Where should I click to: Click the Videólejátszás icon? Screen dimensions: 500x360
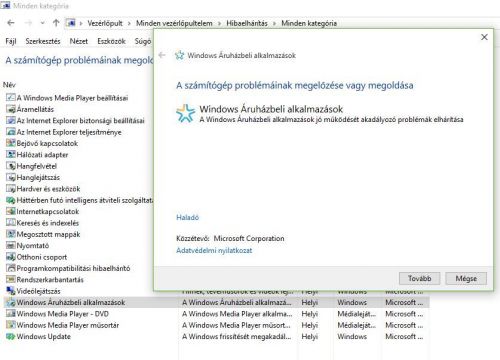click(x=11, y=291)
